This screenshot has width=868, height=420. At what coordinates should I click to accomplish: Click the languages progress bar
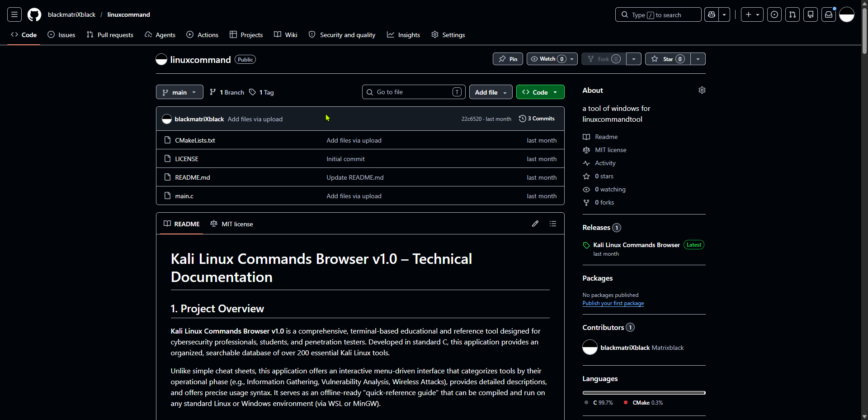click(644, 393)
